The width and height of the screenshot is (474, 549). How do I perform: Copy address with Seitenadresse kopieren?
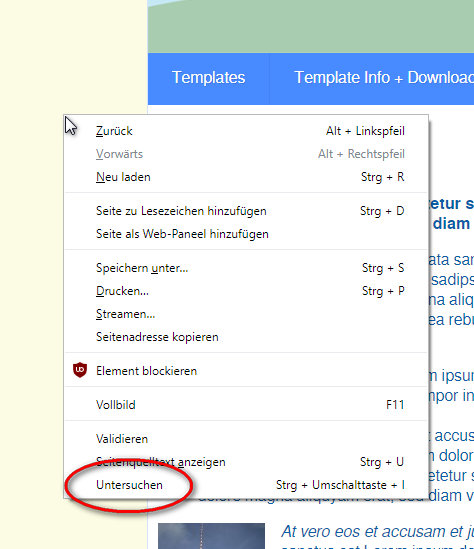[246, 337]
